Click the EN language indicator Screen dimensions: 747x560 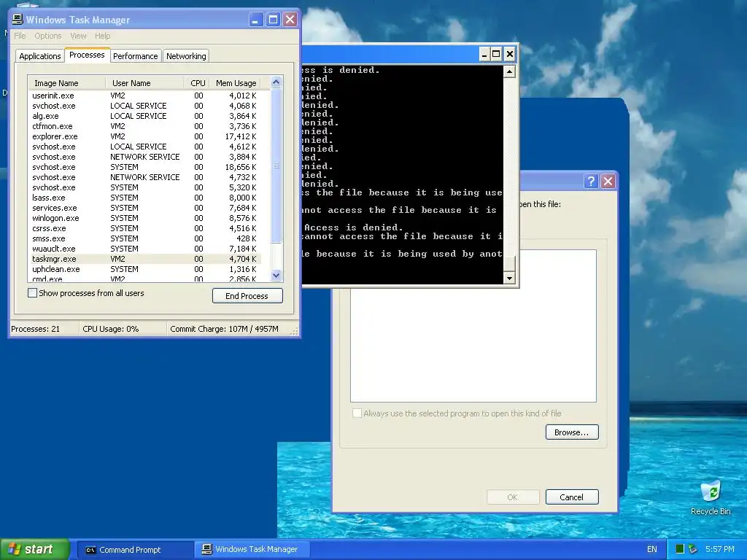point(651,550)
